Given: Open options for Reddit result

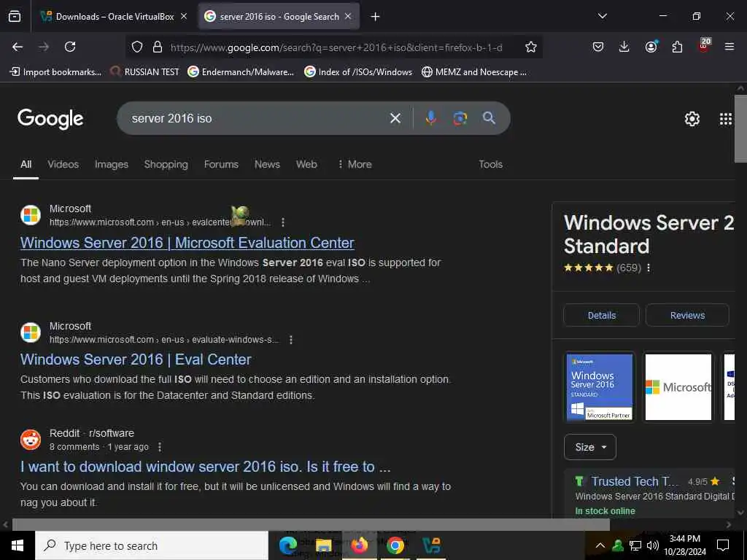Looking at the screenshot, I should pyautogui.click(x=160, y=447).
